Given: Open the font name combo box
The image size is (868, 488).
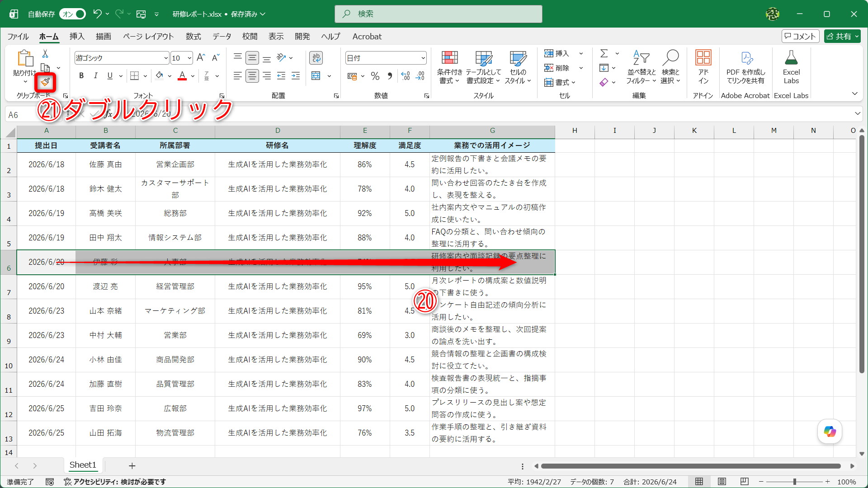Looking at the screenshot, I should 122,58.
